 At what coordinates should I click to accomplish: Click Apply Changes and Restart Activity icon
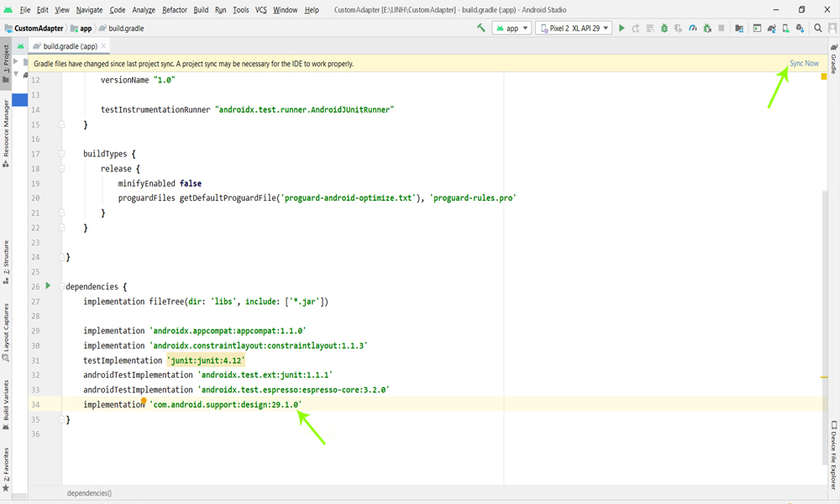click(x=636, y=29)
